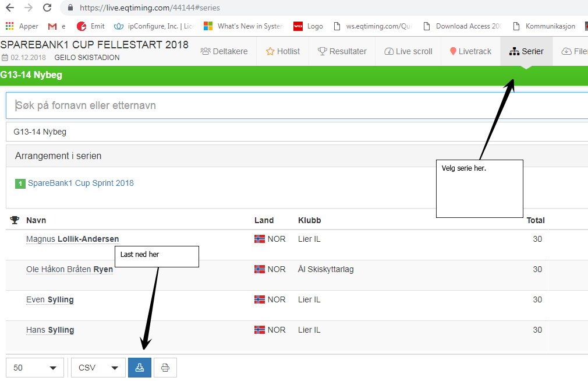The height and width of the screenshot is (381, 588).
Task: Open the rows-per-page dropdown showing 50
Action: 35,368
